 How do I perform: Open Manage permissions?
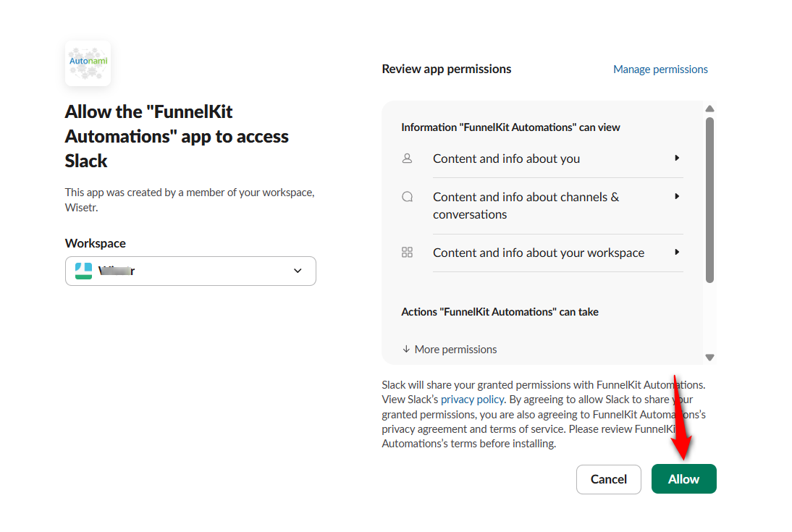(660, 69)
